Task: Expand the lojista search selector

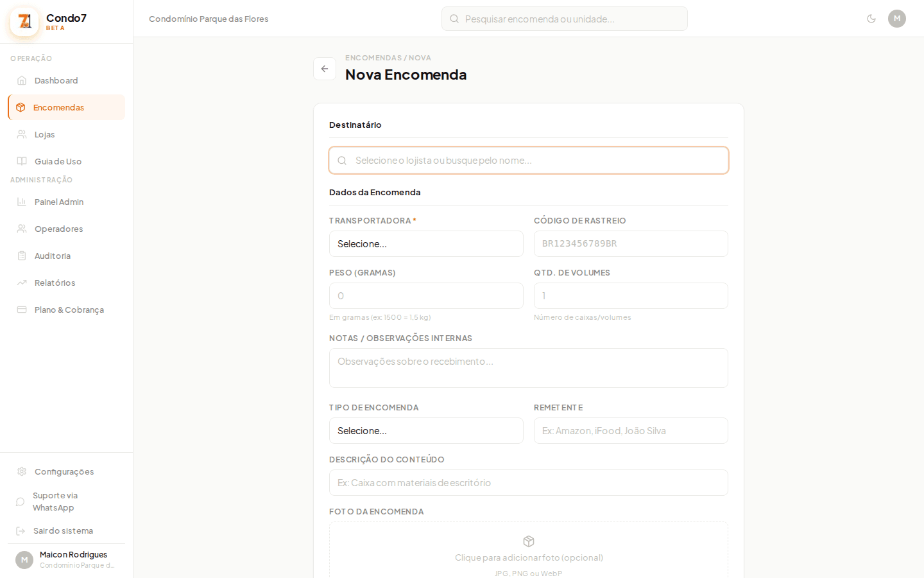Action: pos(529,160)
